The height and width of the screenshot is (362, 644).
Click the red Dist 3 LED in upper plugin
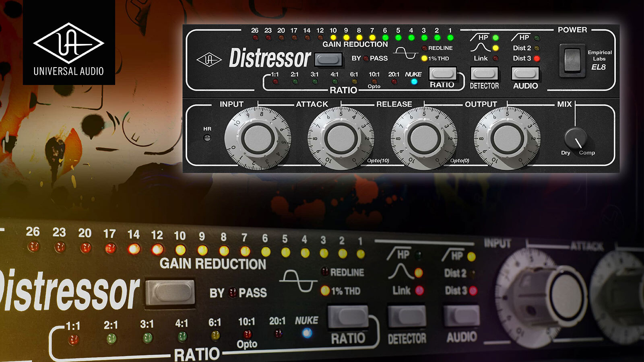tap(537, 58)
